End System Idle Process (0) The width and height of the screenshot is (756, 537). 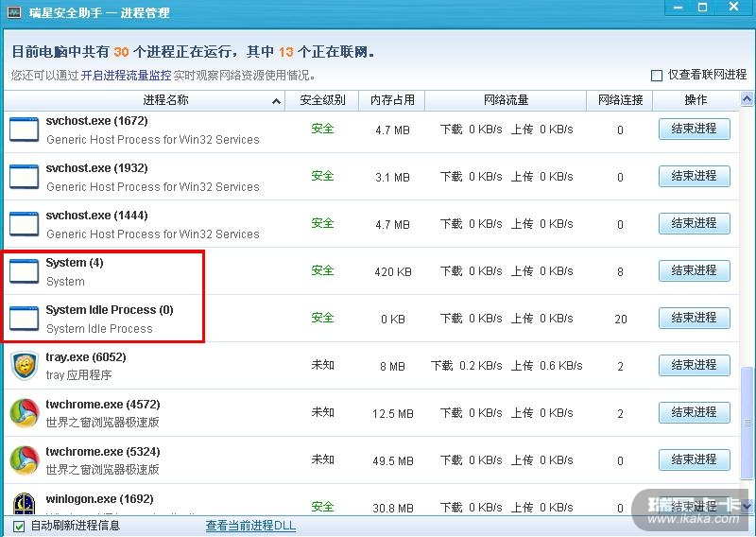pos(695,318)
